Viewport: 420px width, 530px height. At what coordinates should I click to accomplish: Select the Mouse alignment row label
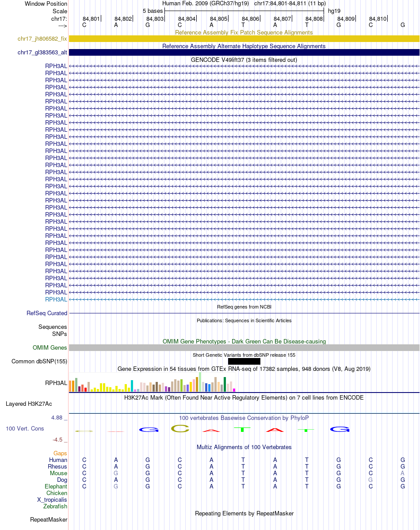58,473
